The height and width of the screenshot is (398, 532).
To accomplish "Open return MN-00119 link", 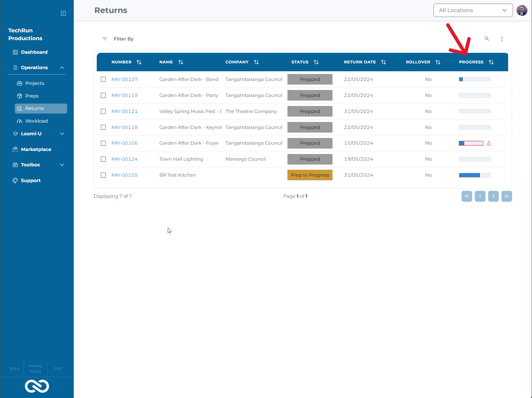I will (x=125, y=95).
